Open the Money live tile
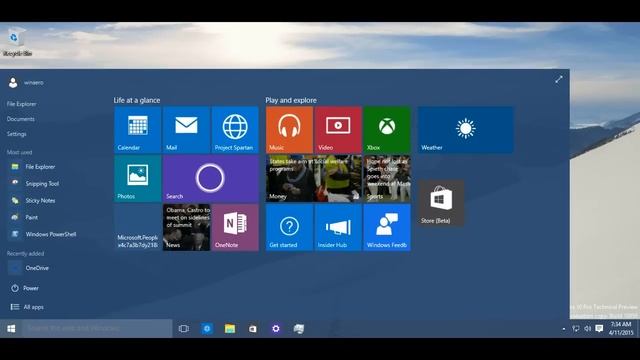 tap(314, 178)
